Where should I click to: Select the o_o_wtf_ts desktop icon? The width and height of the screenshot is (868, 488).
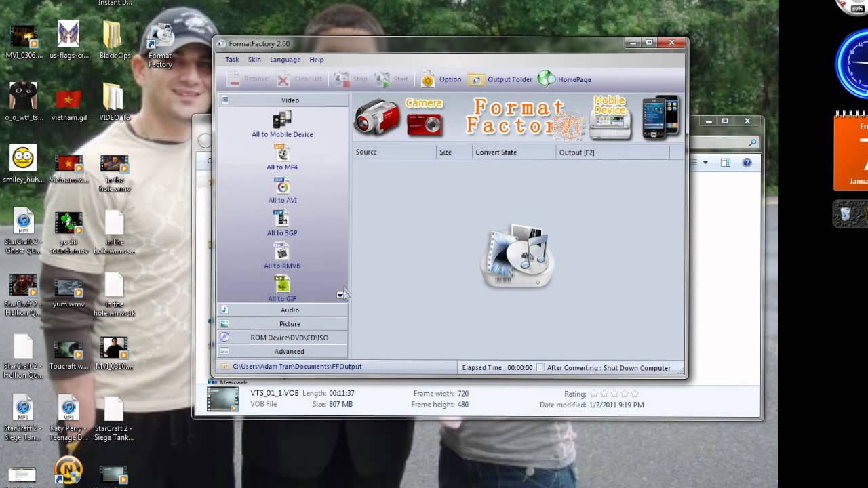point(23,102)
